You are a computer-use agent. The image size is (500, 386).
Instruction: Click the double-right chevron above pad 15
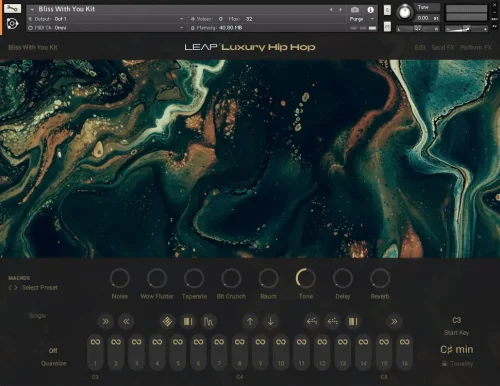click(x=394, y=321)
